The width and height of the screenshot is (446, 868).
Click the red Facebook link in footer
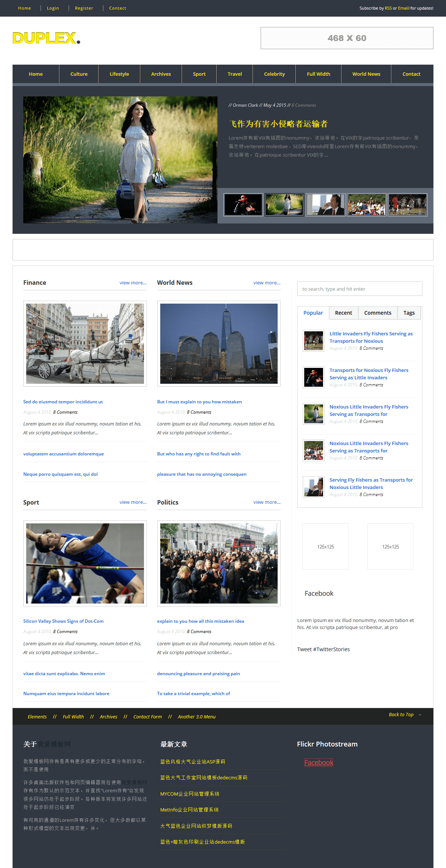pos(318,763)
